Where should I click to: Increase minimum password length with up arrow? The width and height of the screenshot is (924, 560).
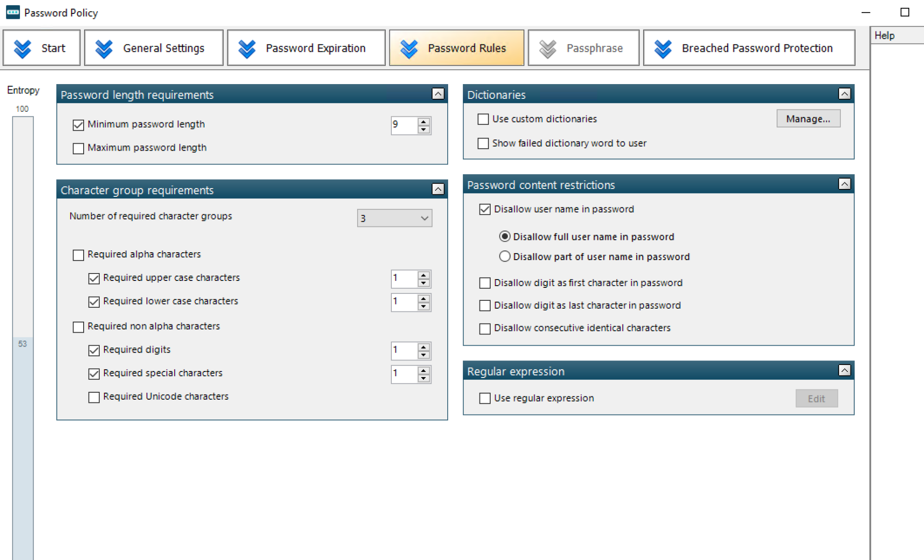click(423, 122)
